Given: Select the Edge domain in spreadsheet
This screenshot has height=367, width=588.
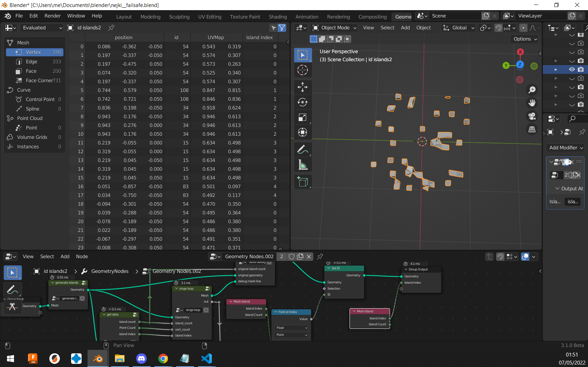Looking at the screenshot, I should pos(34,62).
